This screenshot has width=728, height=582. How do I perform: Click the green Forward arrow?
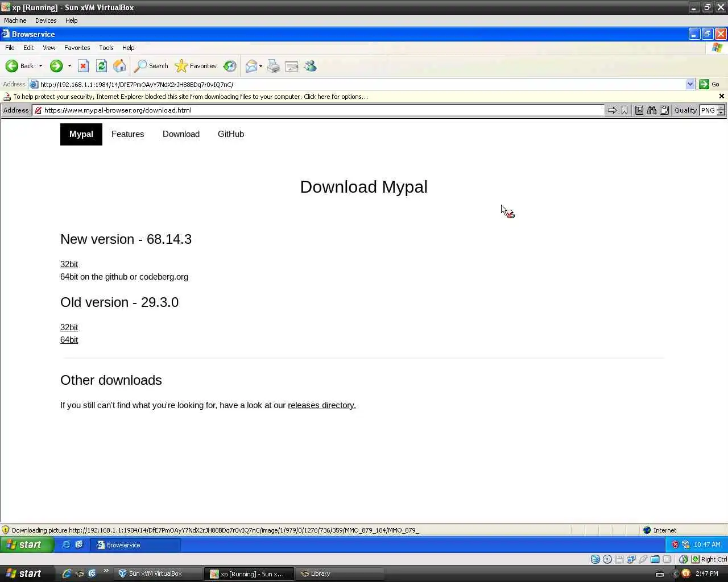point(56,66)
